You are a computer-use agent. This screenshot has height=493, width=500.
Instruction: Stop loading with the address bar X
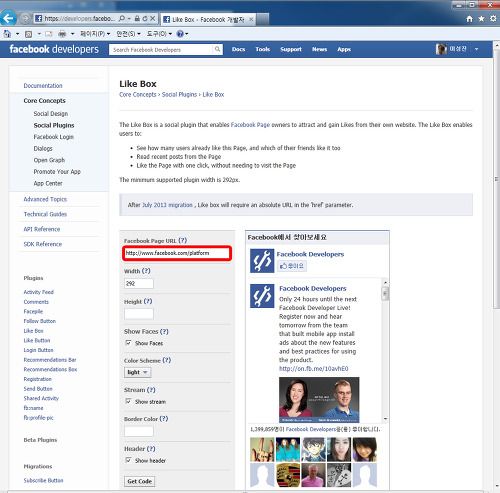point(152,19)
